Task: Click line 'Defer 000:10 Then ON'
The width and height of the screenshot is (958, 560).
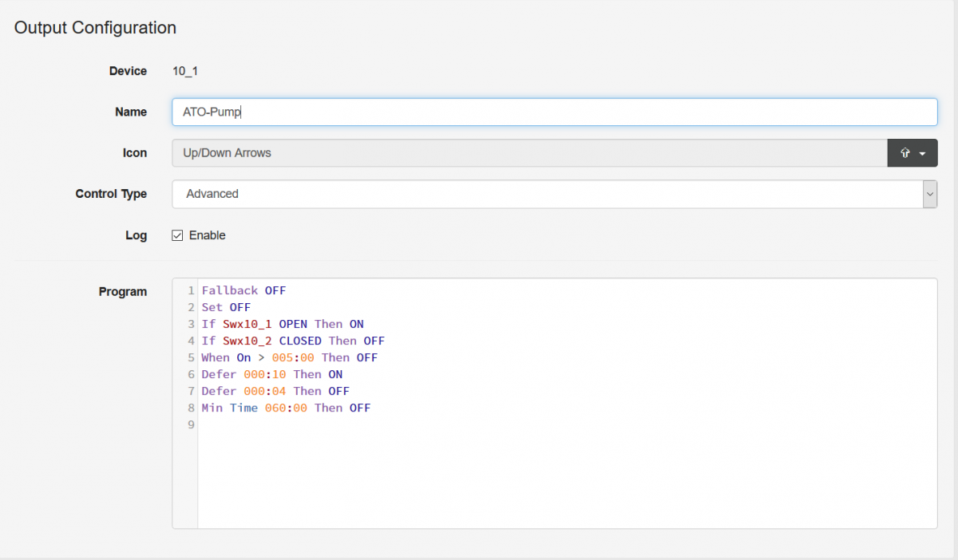Action: [272, 374]
